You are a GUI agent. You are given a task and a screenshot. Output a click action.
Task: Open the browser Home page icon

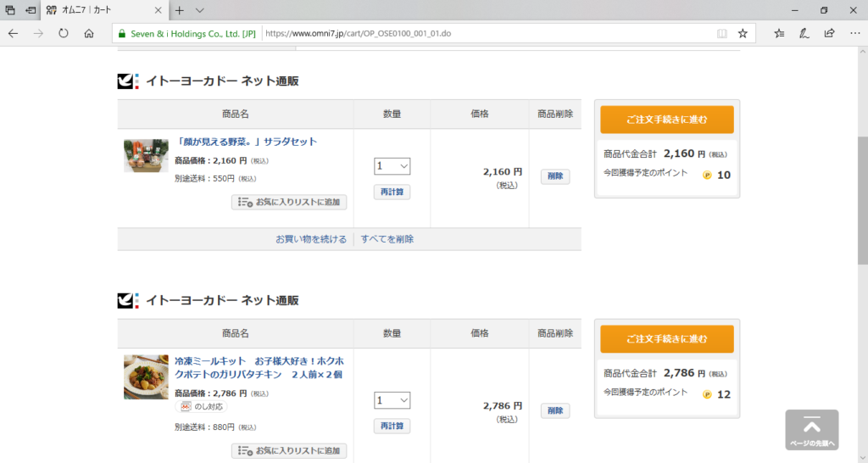coord(89,33)
